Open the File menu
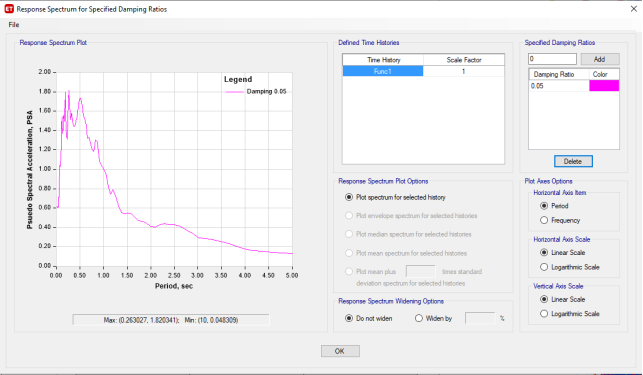 click(14, 25)
